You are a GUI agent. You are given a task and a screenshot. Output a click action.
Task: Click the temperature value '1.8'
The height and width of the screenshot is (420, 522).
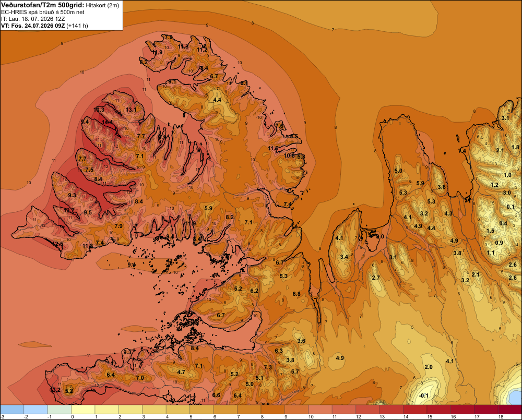(515, 147)
